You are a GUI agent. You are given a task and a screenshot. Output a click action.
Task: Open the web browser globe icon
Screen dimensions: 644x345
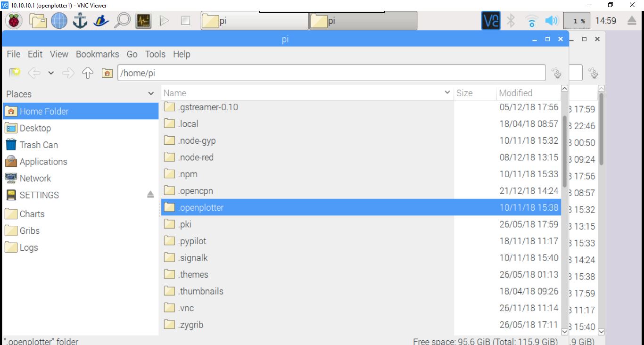pyautogui.click(x=58, y=20)
